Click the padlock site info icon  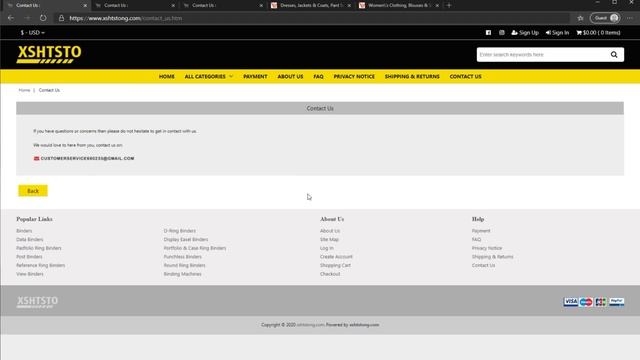pyautogui.click(x=61, y=18)
